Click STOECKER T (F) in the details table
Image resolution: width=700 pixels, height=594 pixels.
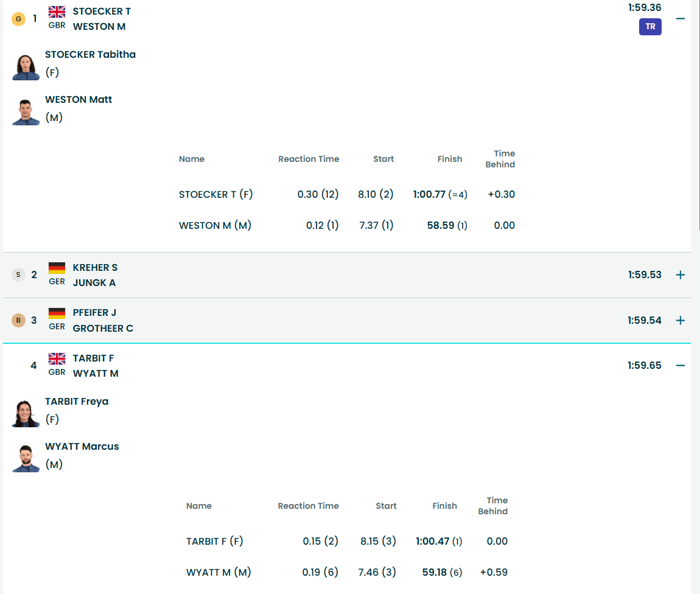pos(215,194)
